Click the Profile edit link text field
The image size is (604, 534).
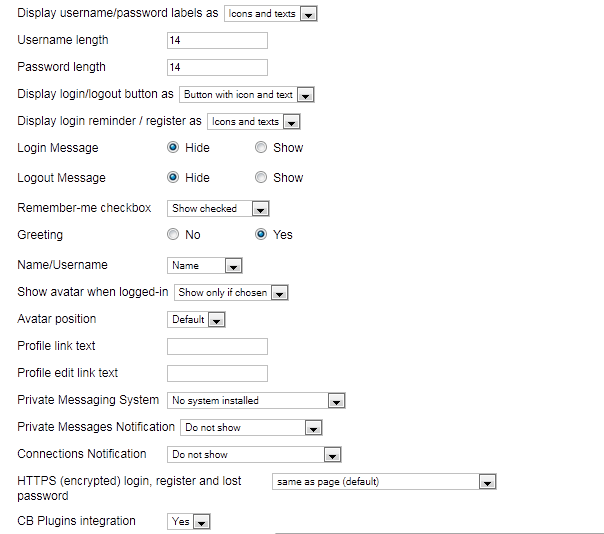[217, 373]
